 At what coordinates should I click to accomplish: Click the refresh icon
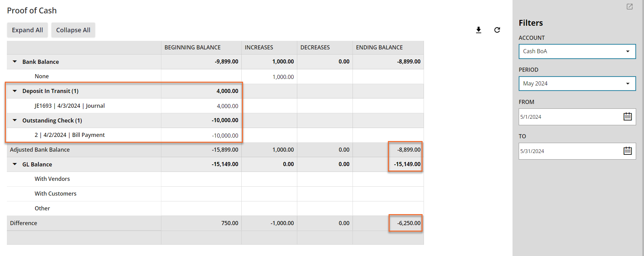coord(497,30)
